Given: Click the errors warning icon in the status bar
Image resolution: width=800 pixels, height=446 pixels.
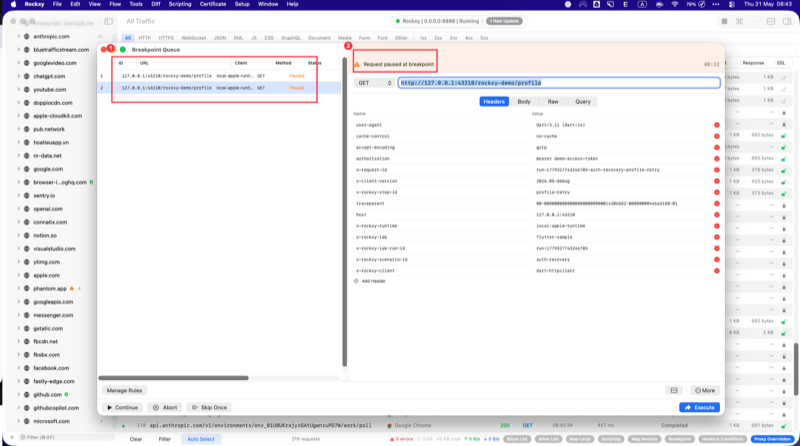Looking at the screenshot, I should point(392,439).
